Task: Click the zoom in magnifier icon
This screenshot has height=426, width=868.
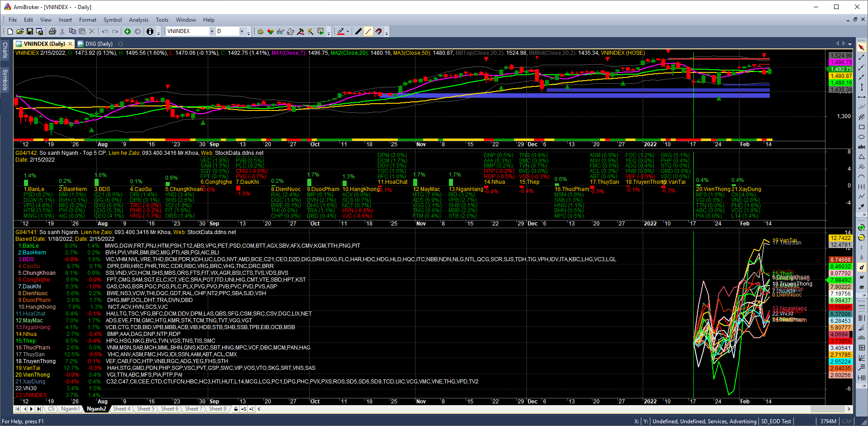Action: click(x=861, y=227)
